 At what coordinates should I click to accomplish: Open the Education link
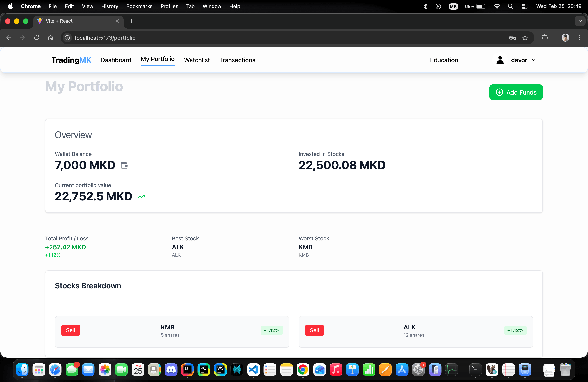pyautogui.click(x=444, y=60)
